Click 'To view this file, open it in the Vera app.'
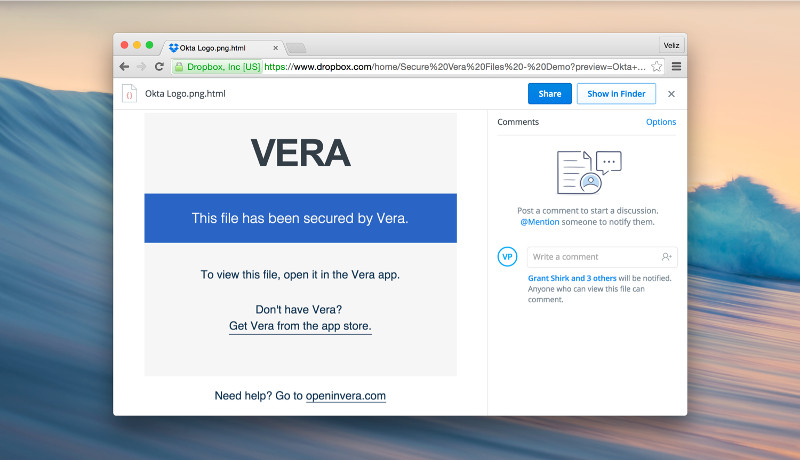This screenshot has height=460, width=800. pyautogui.click(x=300, y=275)
